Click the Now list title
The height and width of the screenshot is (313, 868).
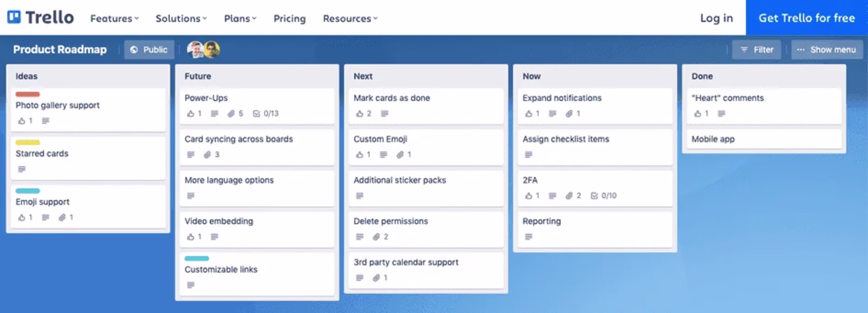pos(532,76)
